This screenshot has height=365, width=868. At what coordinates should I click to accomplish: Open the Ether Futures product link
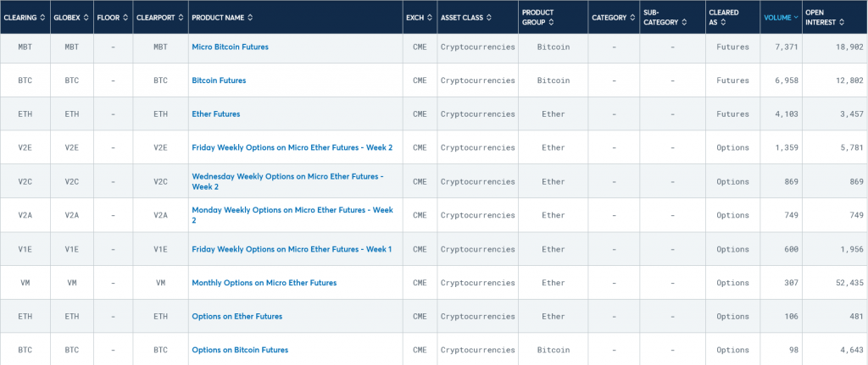tap(215, 113)
